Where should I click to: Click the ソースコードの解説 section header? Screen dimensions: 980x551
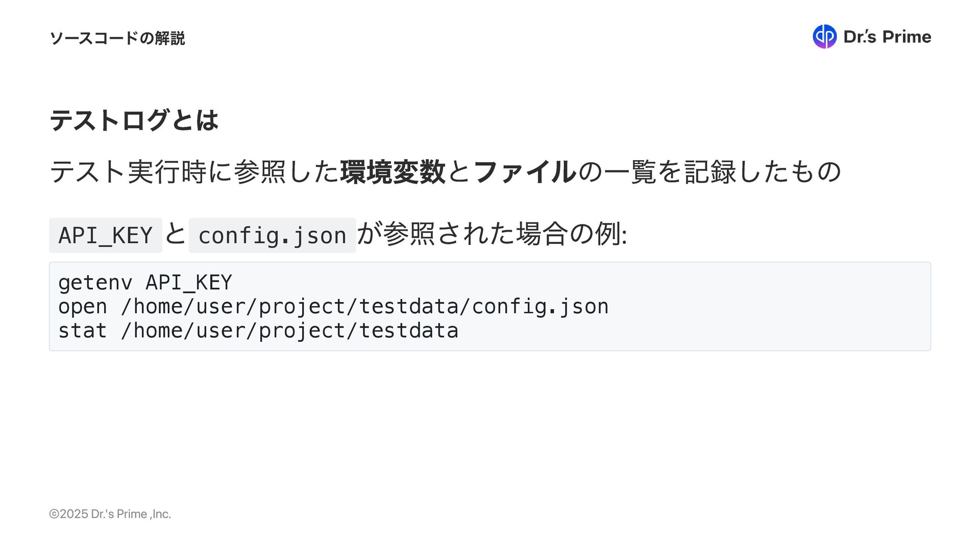[x=117, y=38]
